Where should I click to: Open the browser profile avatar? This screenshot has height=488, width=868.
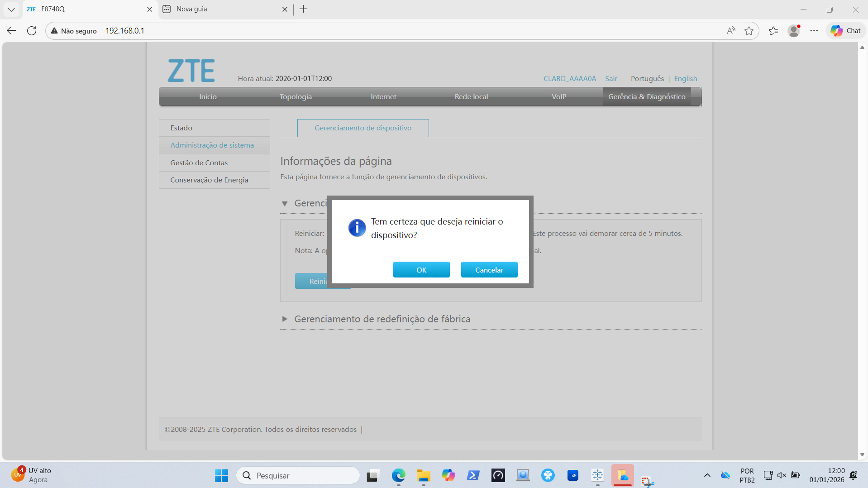[x=794, y=30]
